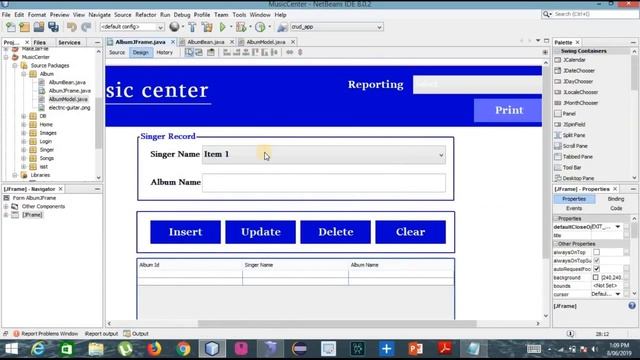Open the AlbumModel.java editor tab
The height and width of the screenshot is (360, 640).
(266, 42)
